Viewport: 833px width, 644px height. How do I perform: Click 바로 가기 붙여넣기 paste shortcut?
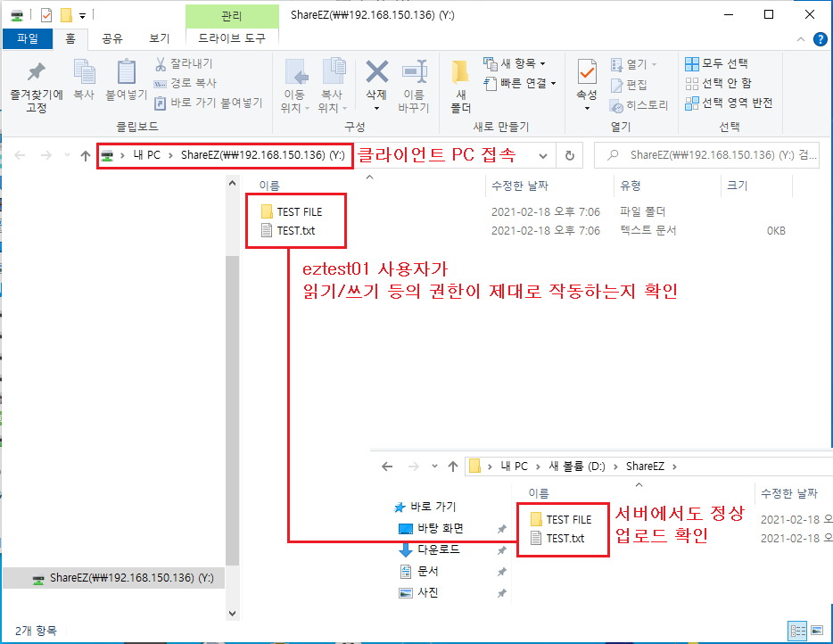(209, 103)
